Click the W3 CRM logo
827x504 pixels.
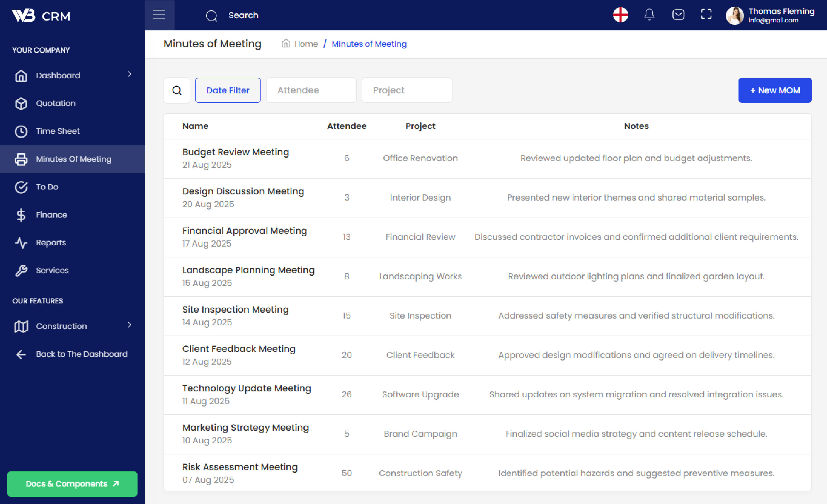[x=41, y=16]
